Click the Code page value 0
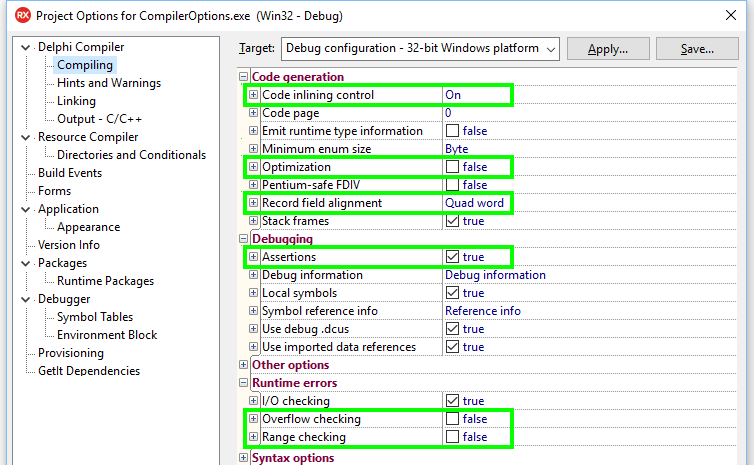The height and width of the screenshot is (465, 755). click(448, 113)
